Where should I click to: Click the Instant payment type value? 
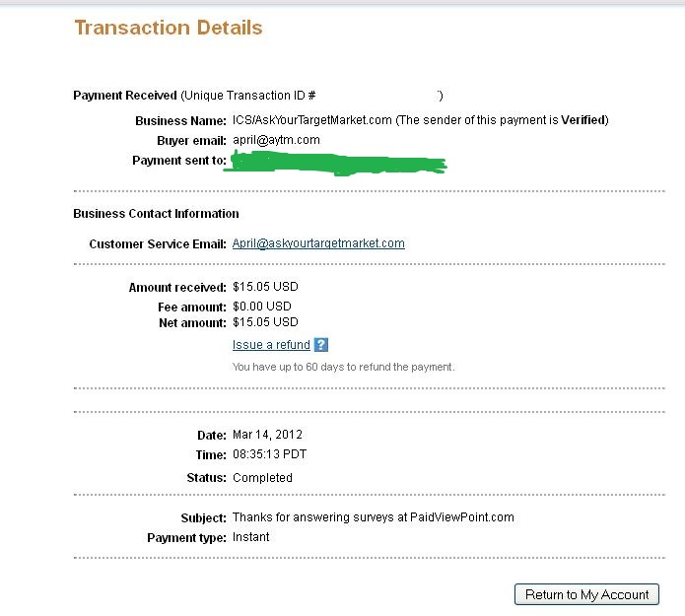(250, 537)
